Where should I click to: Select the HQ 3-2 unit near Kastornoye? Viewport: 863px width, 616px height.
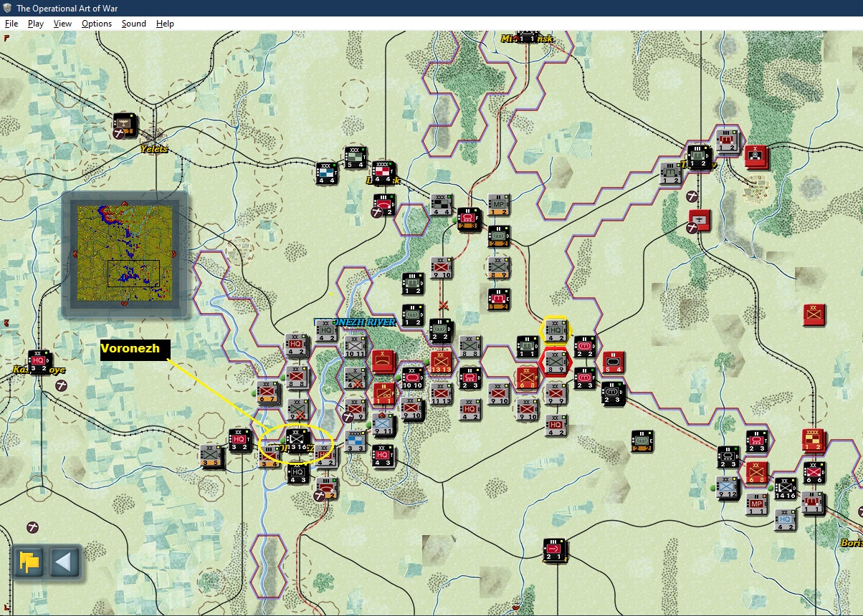click(x=39, y=362)
